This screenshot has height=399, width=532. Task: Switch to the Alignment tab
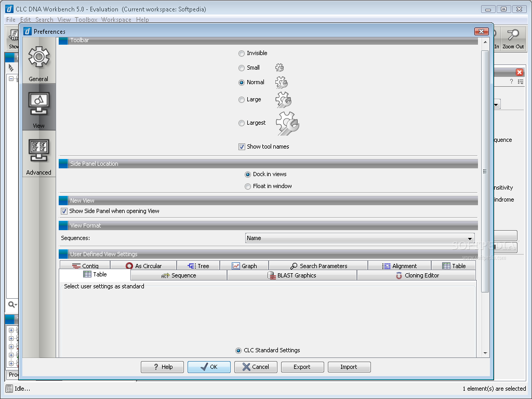(400, 265)
